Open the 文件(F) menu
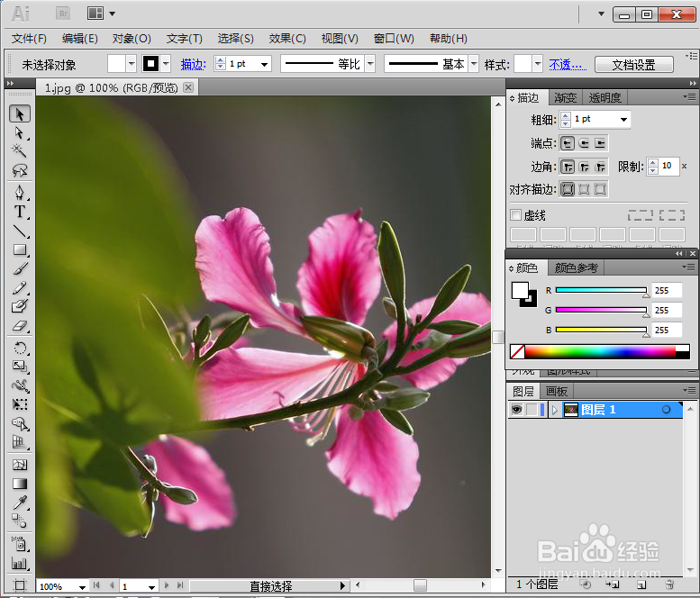 [x=29, y=39]
